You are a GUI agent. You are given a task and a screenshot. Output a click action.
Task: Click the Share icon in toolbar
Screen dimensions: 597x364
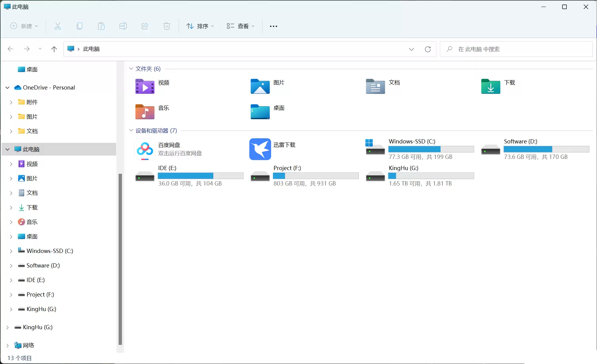[x=145, y=26]
